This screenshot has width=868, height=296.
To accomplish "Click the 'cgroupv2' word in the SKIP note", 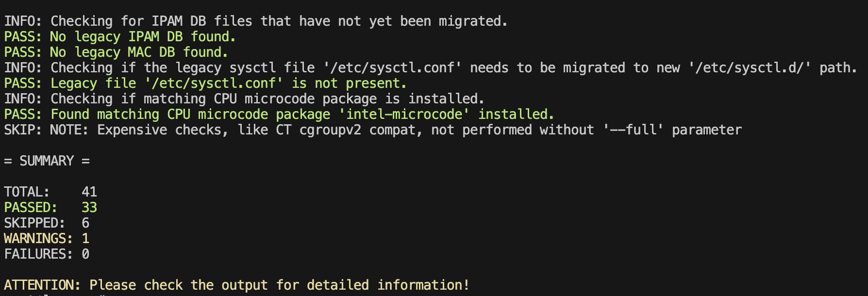I will click(330, 130).
